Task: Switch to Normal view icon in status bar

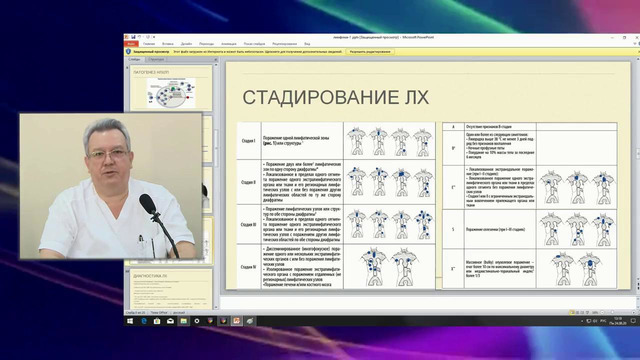Action: 572,313
